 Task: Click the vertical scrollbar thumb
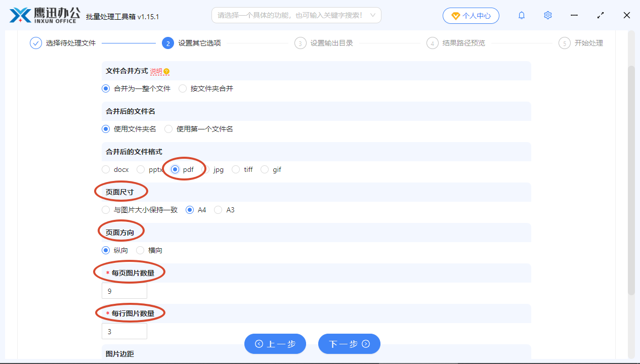tap(631, 180)
